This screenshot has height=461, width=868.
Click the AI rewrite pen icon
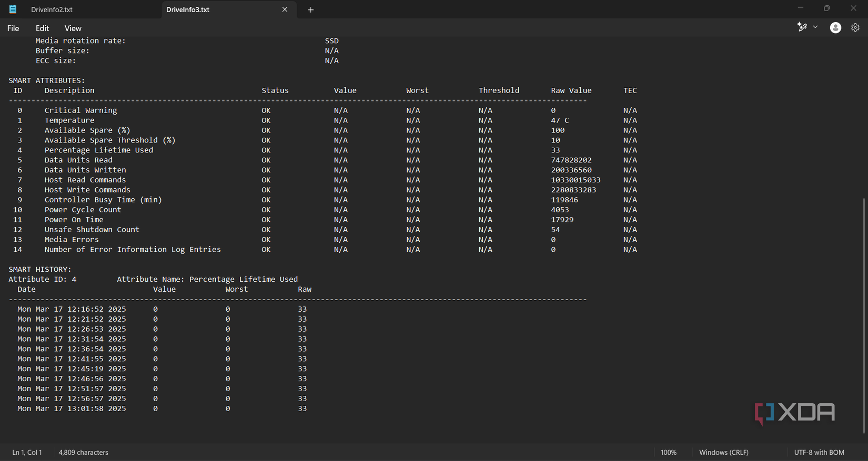(802, 27)
